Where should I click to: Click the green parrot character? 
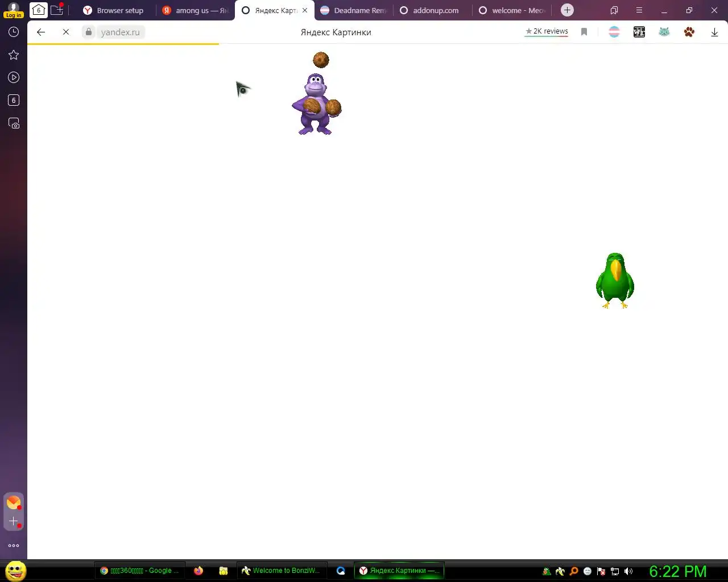(615, 281)
